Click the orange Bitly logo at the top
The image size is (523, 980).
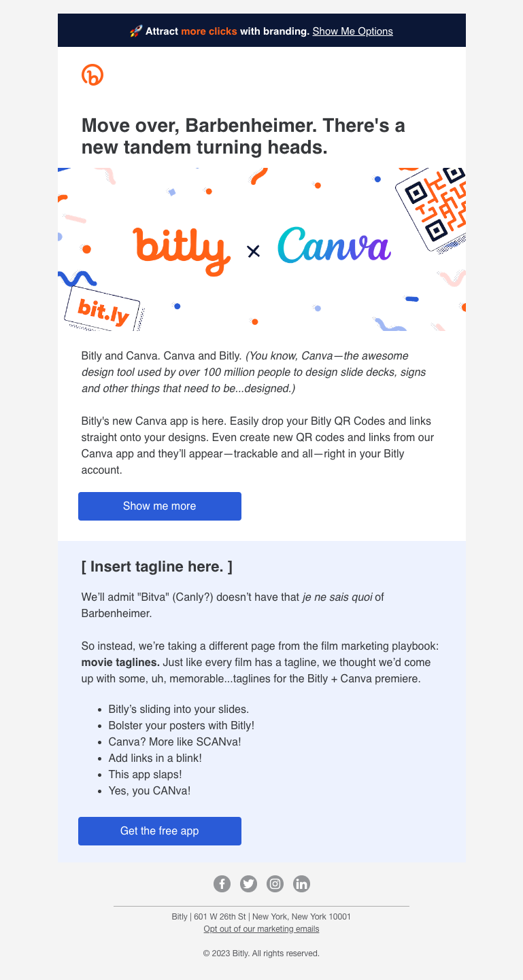(92, 75)
